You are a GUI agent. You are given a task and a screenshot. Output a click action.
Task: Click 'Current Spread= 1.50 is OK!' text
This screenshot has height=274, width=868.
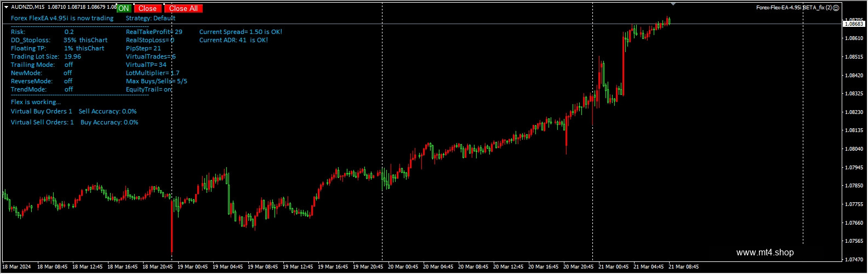pos(241,32)
